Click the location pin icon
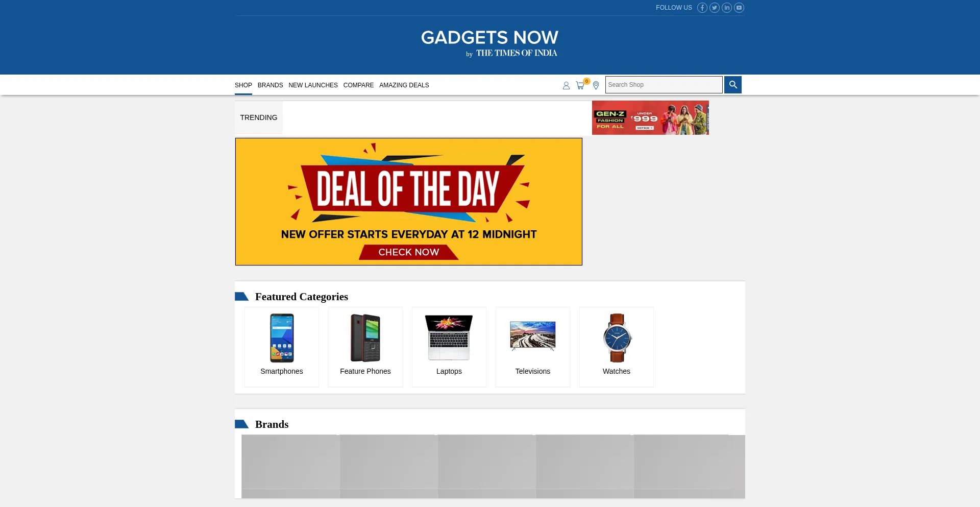Image resolution: width=980 pixels, height=507 pixels. (596, 85)
